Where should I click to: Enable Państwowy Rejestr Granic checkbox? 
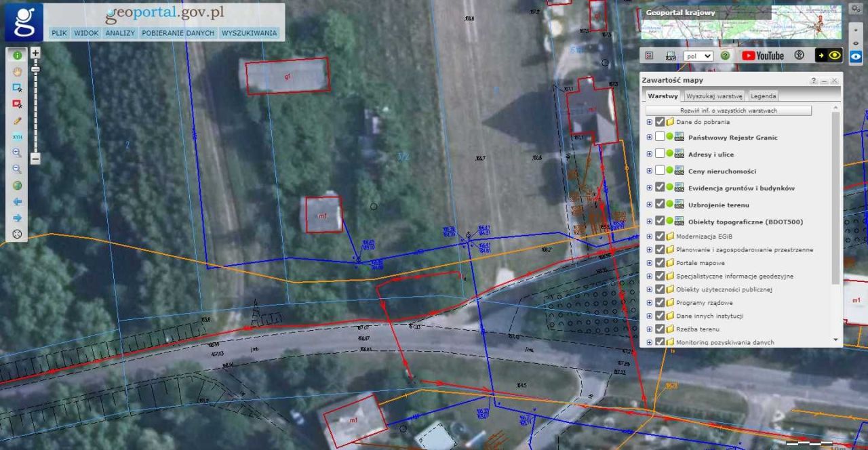click(660, 137)
